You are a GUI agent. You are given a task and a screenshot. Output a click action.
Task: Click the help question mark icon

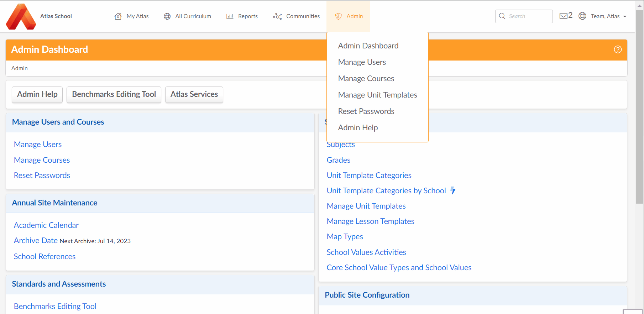click(618, 49)
